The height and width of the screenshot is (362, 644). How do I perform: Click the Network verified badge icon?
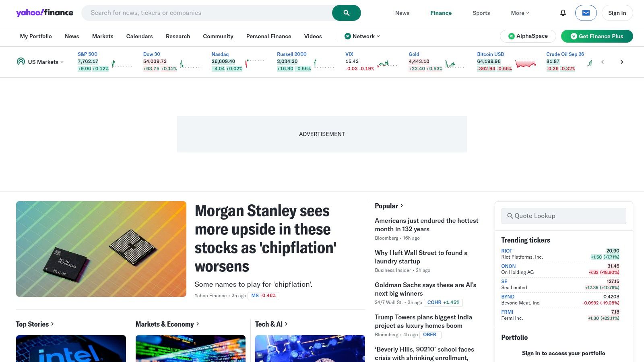click(x=347, y=36)
